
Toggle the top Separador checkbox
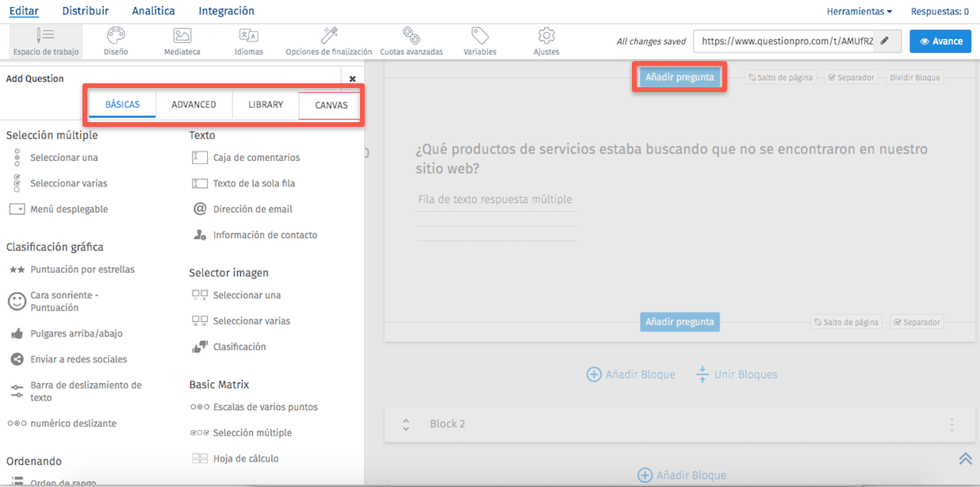click(x=851, y=78)
